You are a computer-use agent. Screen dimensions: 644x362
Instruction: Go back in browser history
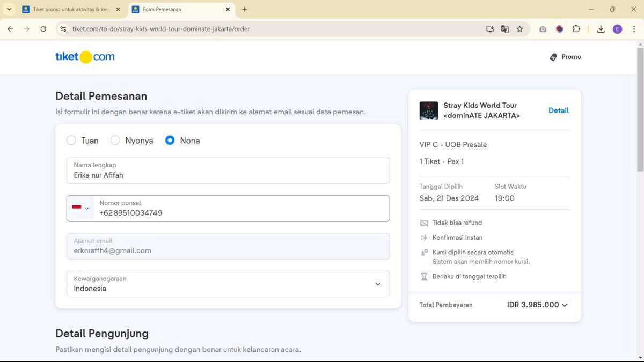[10, 29]
